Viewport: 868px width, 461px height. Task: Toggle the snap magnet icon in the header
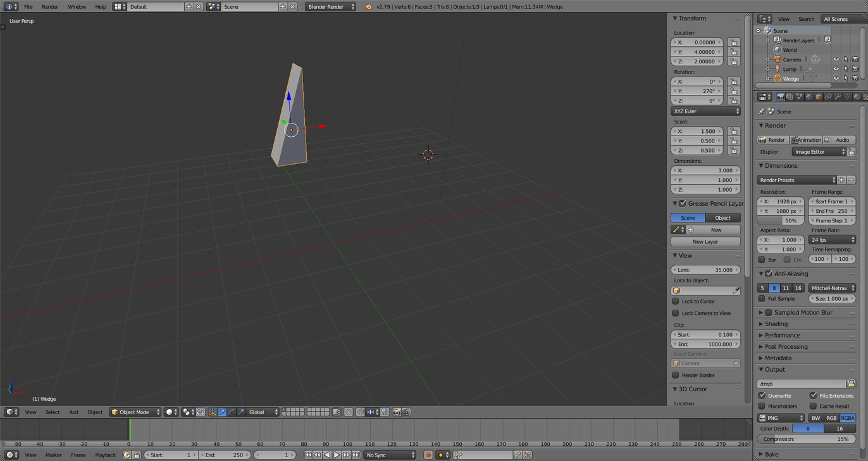point(360,412)
